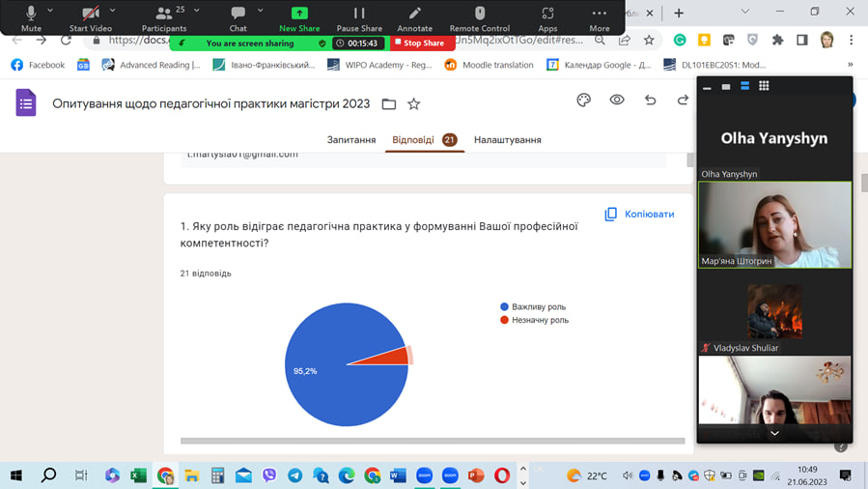Click New Share in Zoom toolbar
The height and width of the screenshot is (489, 868).
[299, 17]
